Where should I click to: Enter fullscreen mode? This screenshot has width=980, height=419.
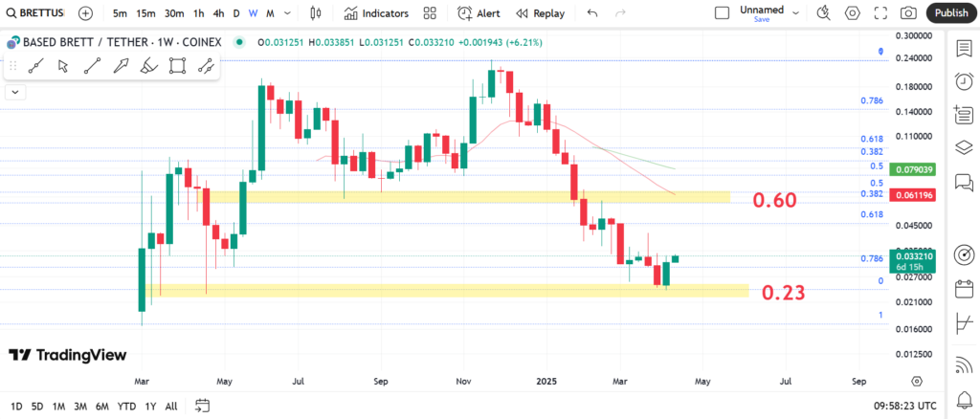pyautogui.click(x=880, y=13)
